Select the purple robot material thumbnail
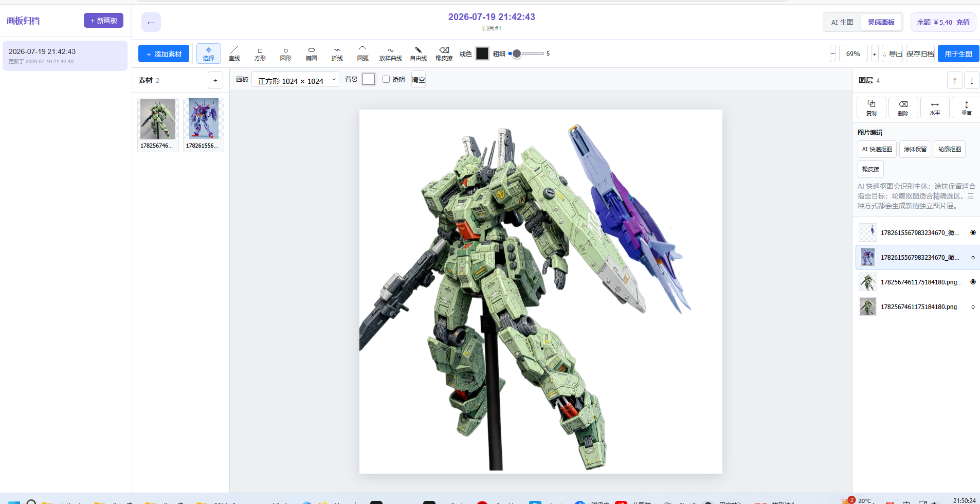 204,125
